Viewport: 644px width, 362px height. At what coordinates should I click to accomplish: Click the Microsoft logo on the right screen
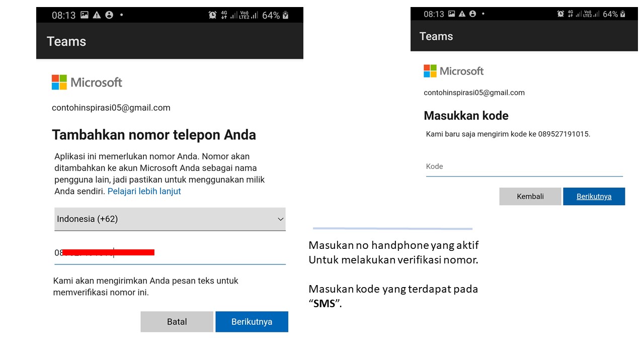pos(454,71)
